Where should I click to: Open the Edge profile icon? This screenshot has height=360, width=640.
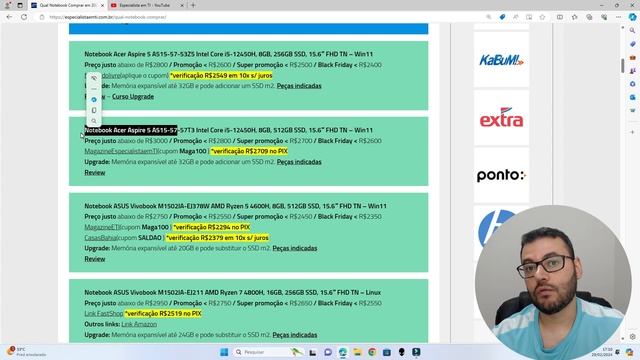[7, 5]
